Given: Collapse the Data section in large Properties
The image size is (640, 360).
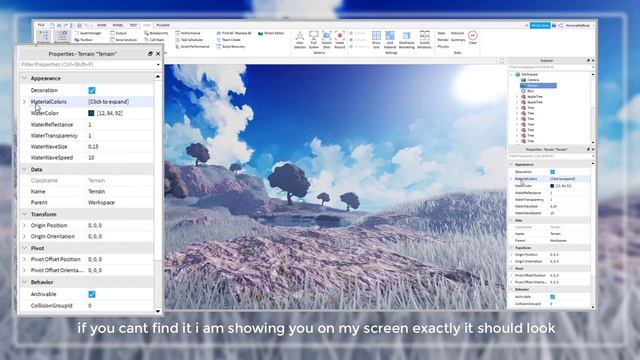Looking at the screenshot, I should click(24, 169).
